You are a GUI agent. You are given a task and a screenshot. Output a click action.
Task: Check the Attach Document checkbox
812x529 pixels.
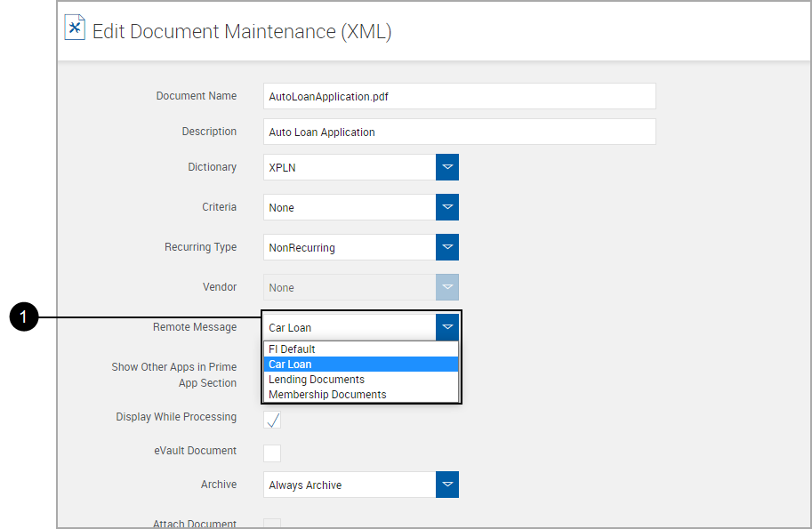[x=272, y=525]
